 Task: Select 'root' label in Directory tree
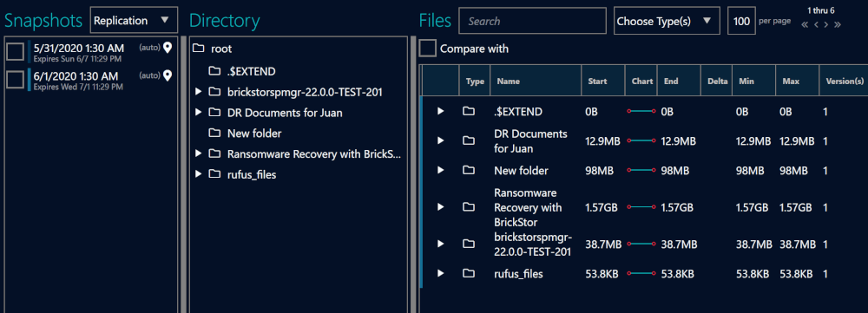[x=221, y=49]
